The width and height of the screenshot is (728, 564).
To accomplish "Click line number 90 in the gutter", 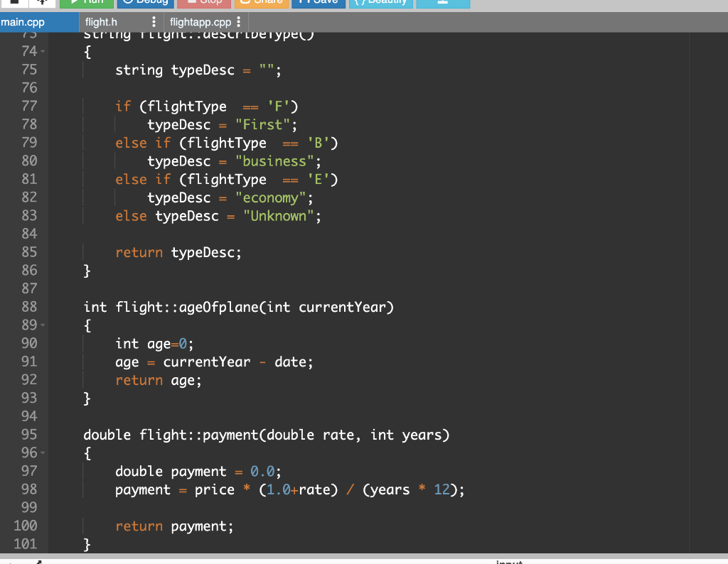I will click(30, 343).
